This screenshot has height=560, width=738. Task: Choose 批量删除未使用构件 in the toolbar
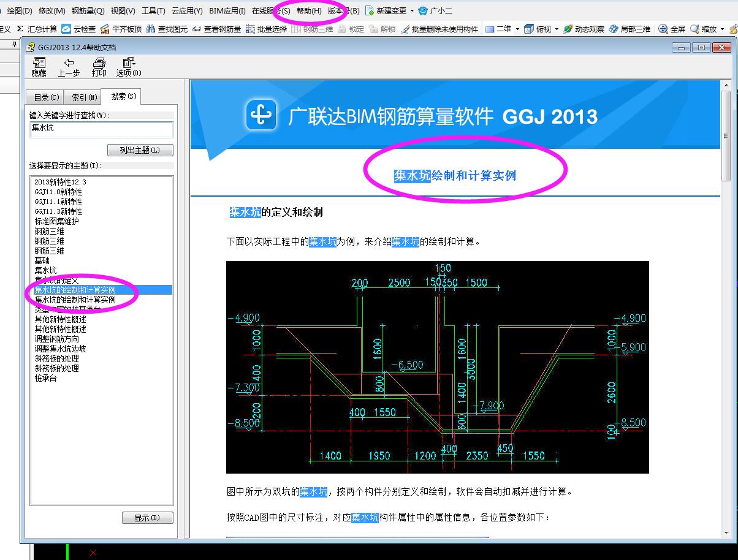[439, 29]
